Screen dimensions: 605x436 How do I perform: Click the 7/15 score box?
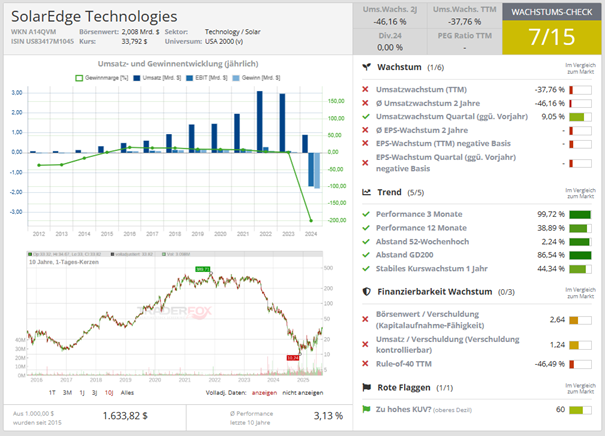click(x=552, y=37)
